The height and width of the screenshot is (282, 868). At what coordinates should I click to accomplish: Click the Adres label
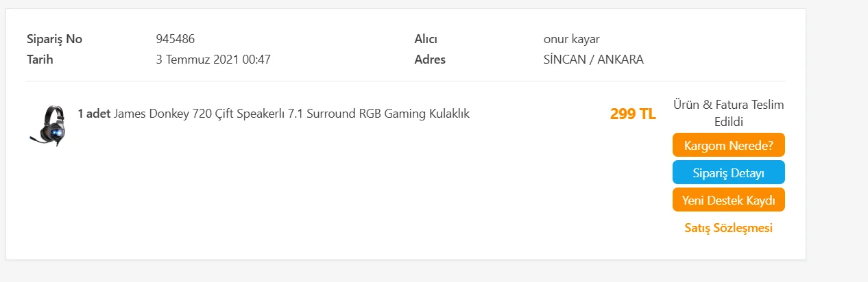430,60
